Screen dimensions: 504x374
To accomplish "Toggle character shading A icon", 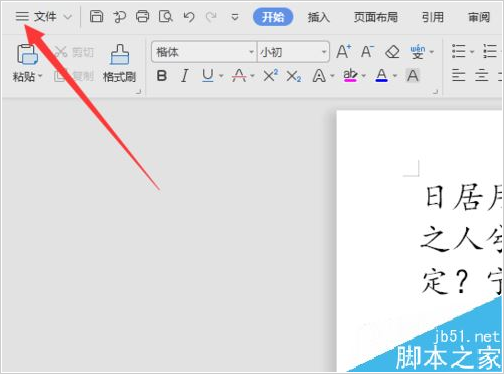I will pos(413,76).
